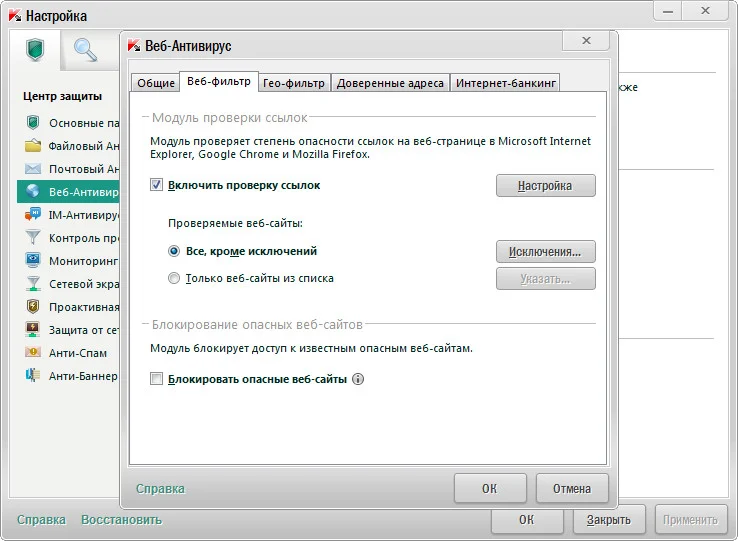Open the Protection Center shield tab

35,50
